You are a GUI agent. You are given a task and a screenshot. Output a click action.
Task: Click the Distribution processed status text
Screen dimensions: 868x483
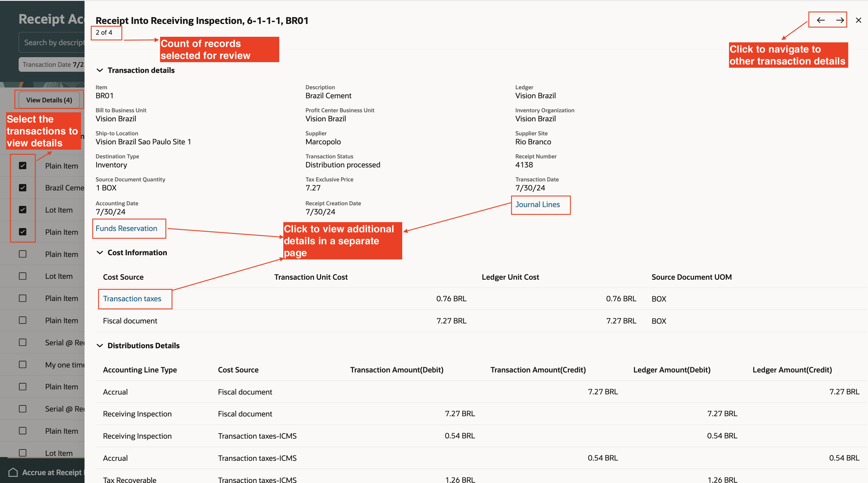[343, 164]
